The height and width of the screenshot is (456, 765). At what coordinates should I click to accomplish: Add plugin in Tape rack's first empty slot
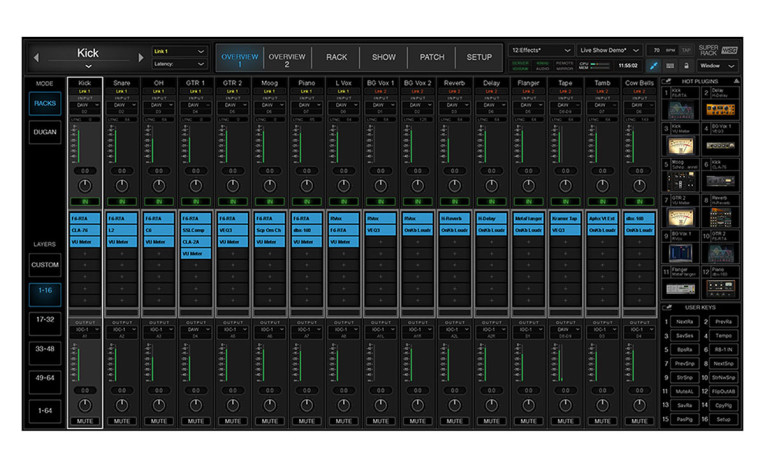click(565, 242)
